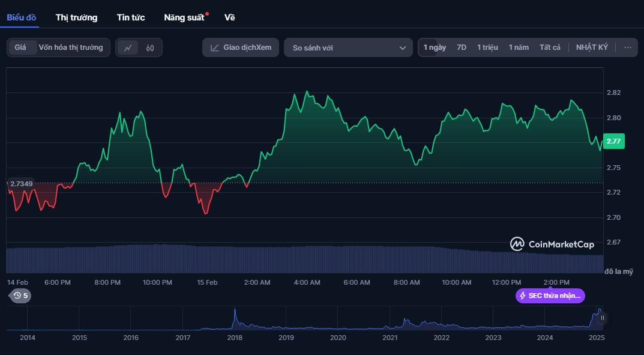The image size is (644, 355).
Task: Open the Tin tức tab
Action: [x=130, y=17]
